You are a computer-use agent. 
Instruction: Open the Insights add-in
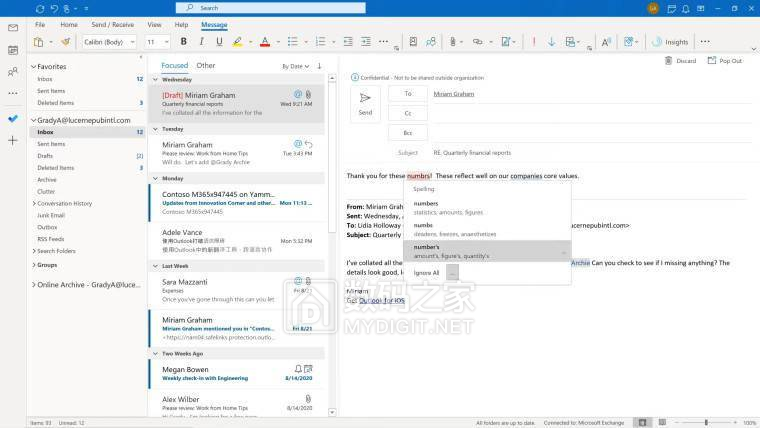[670, 42]
